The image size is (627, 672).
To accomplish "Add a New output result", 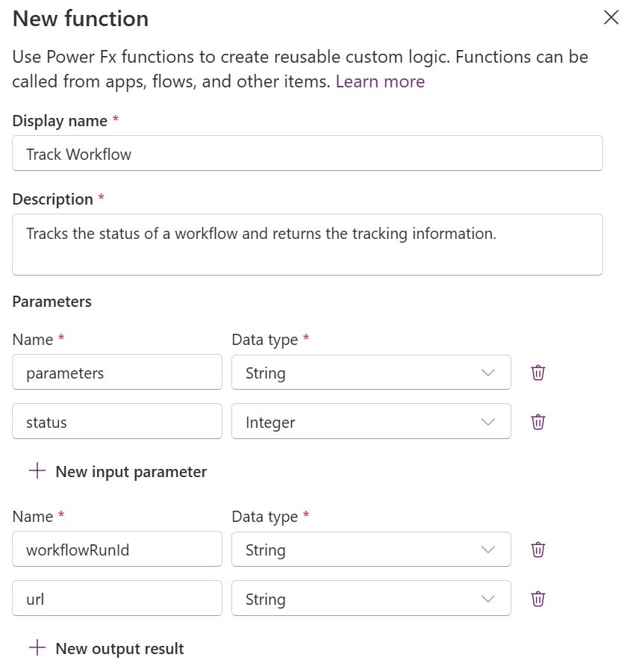I will 119,649.
